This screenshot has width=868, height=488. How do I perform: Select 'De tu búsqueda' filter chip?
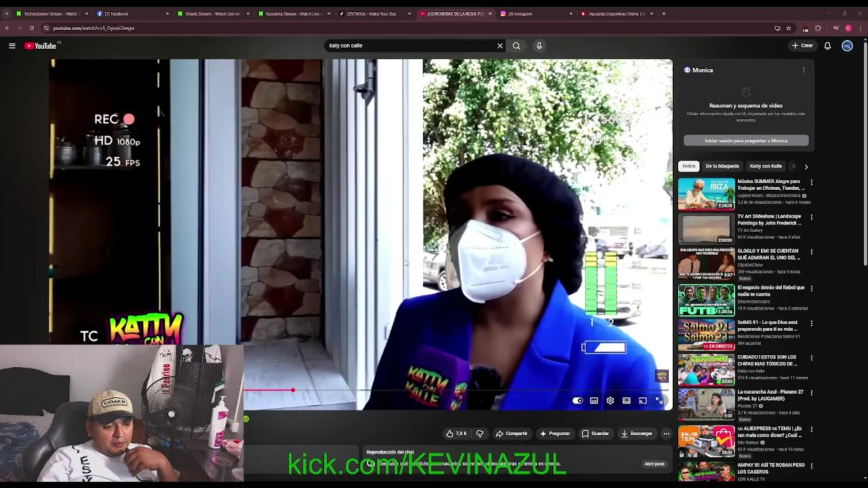coord(722,166)
